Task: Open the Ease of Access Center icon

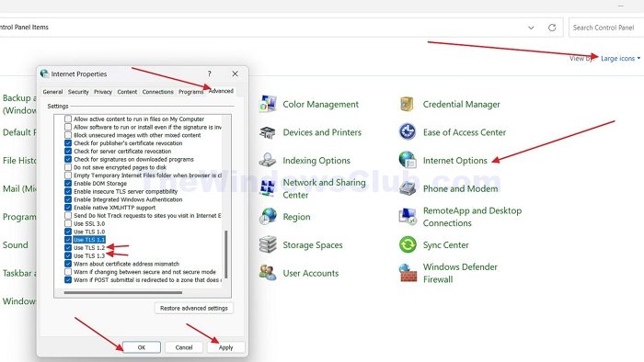Action: click(408, 132)
